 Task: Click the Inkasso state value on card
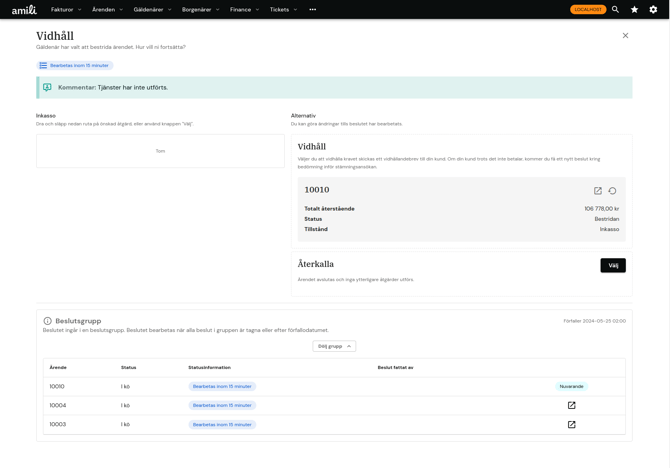(x=609, y=229)
